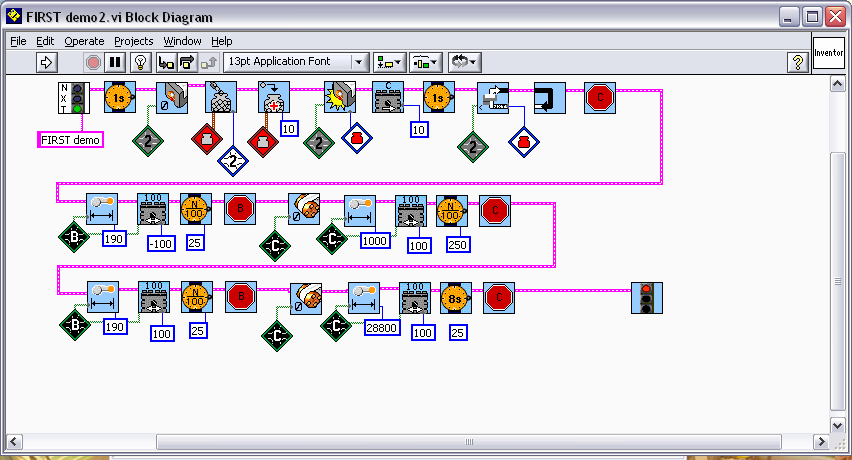Open the Operate menu
This screenshot has width=852, height=460.
click(84, 41)
